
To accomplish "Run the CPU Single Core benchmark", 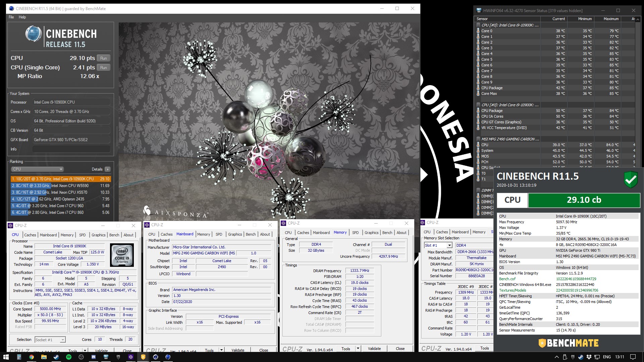I will point(104,68).
